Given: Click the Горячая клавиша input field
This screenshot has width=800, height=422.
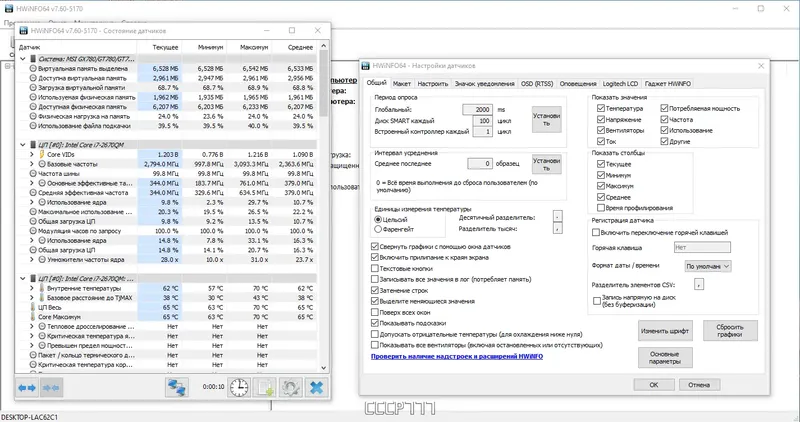Looking at the screenshot, I should click(702, 247).
